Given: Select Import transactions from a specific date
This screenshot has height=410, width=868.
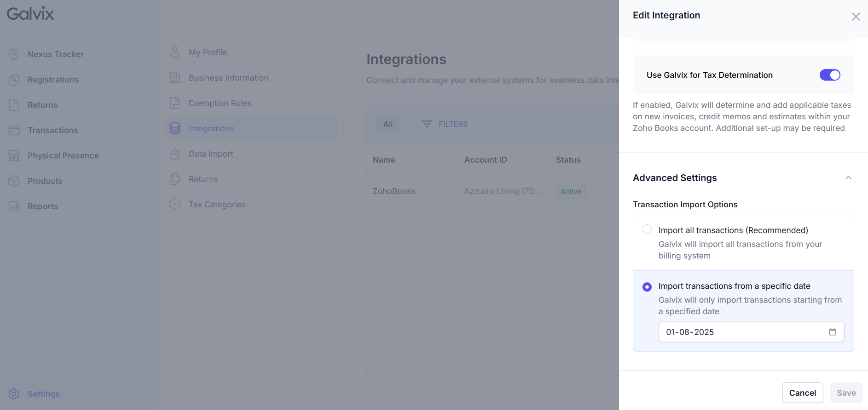Looking at the screenshot, I should [x=647, y=287].
